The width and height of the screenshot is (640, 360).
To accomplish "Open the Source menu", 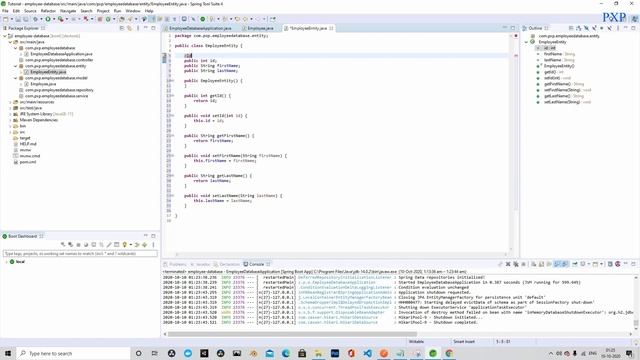I will pos(30,11).
